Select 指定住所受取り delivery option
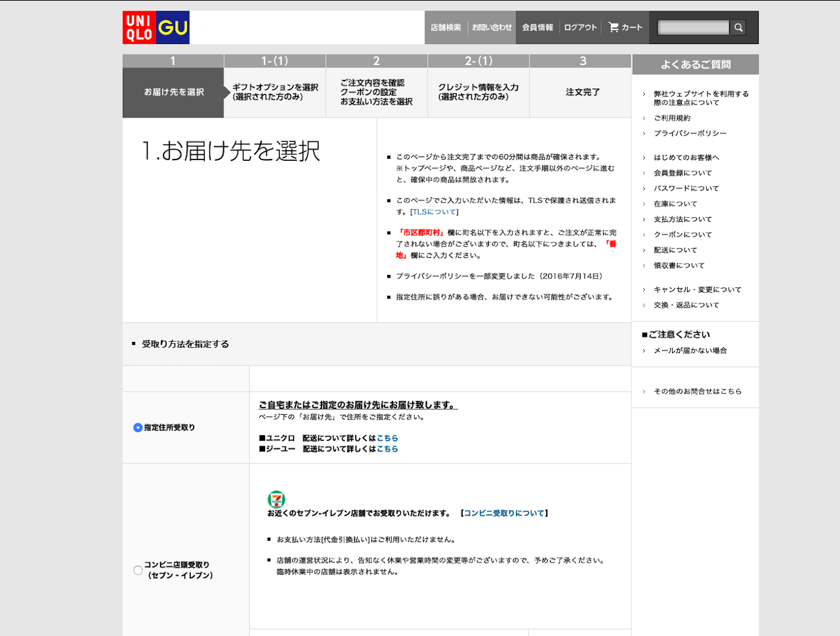This screenshot has height=636, width=840. click(x=138, y=428)
